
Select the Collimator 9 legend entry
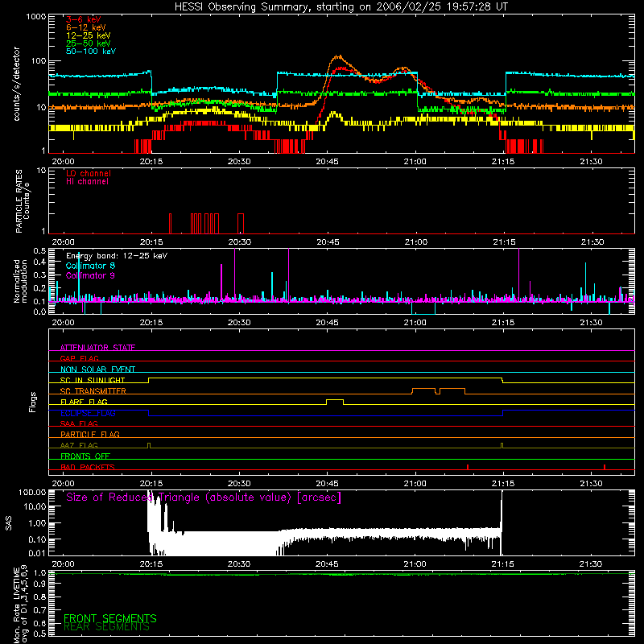(x=90, y=275)
